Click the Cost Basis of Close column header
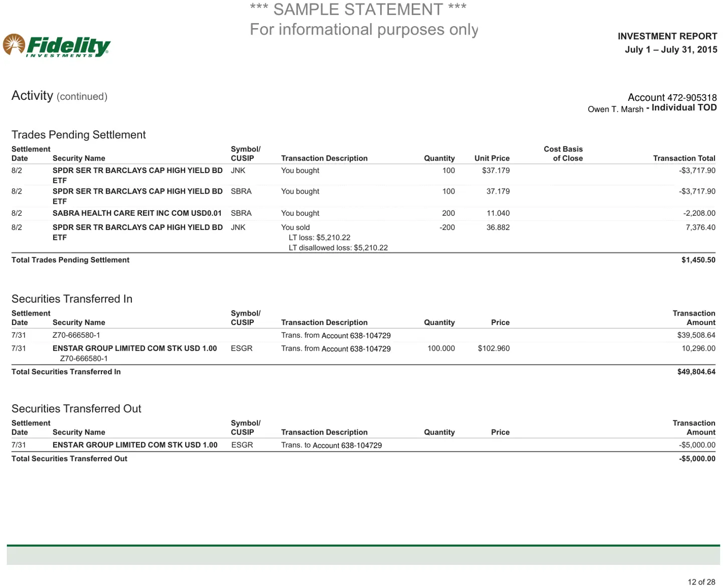Image resolution: width=723 pixels, height=588 pixels. (563, 154)
